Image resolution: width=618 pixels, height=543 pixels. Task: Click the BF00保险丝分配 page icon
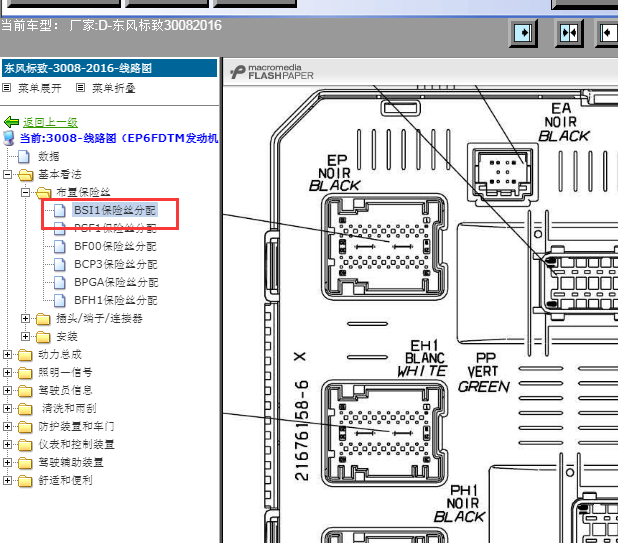tap(60, 247)
